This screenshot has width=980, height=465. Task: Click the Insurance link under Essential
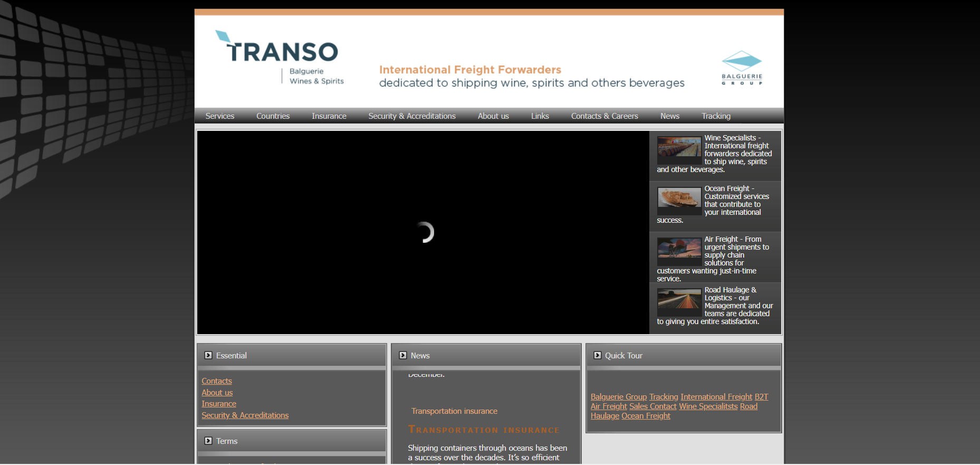[x=219, y=404]
